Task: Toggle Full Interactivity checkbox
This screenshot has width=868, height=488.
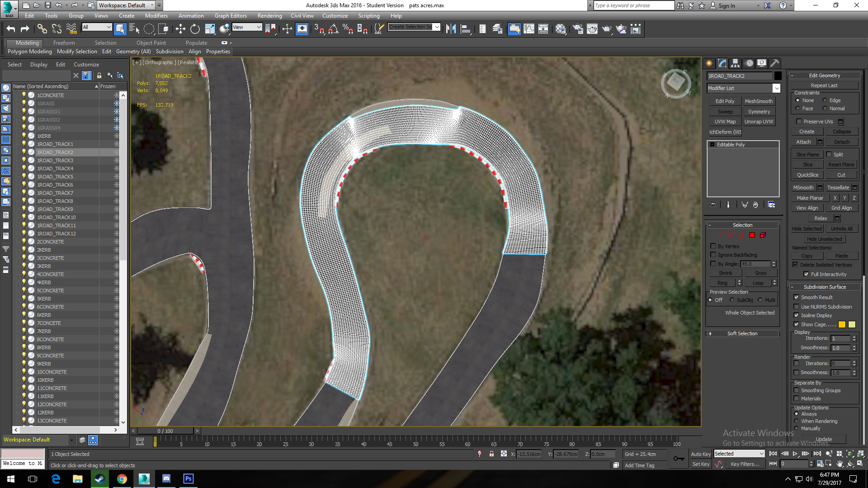Action: (806, 274)
